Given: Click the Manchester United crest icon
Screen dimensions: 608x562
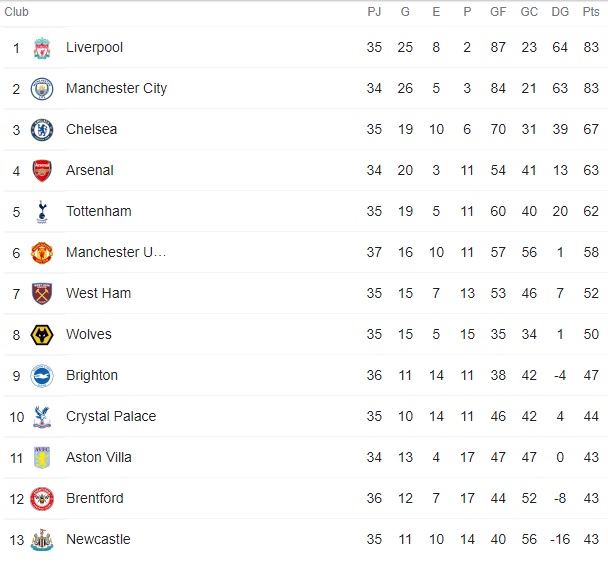Looking at the screenshot, I should tap(41, 253).
